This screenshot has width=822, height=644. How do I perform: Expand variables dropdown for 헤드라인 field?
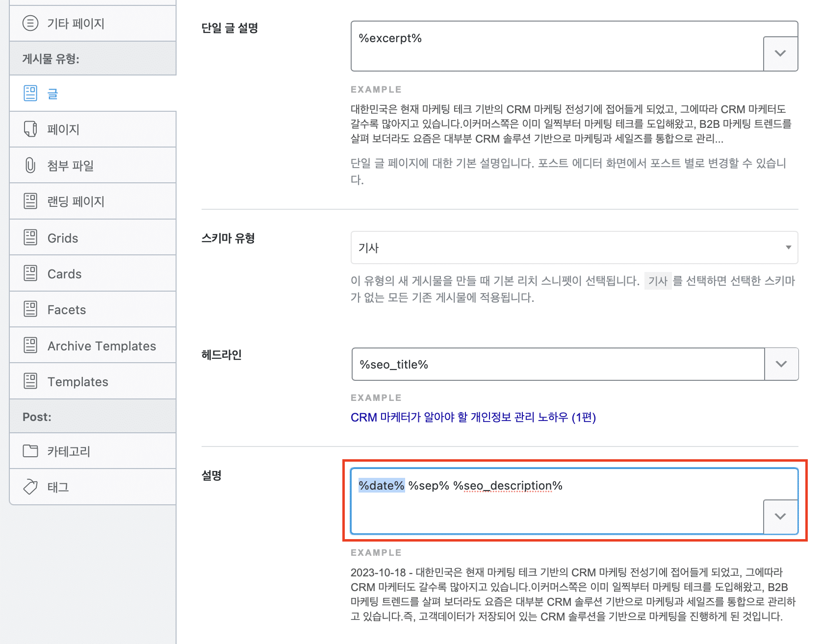[781, 364]
